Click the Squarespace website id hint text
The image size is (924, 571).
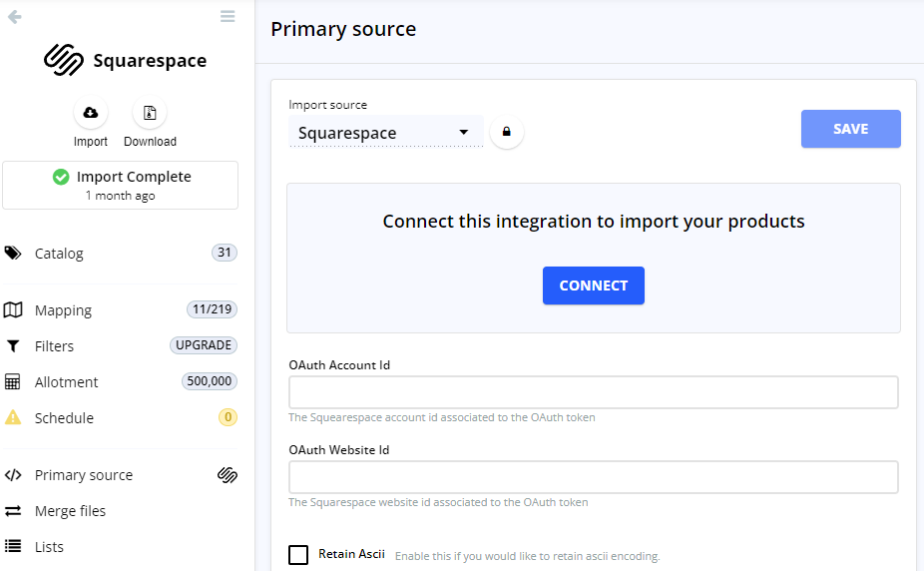point(438,502)
